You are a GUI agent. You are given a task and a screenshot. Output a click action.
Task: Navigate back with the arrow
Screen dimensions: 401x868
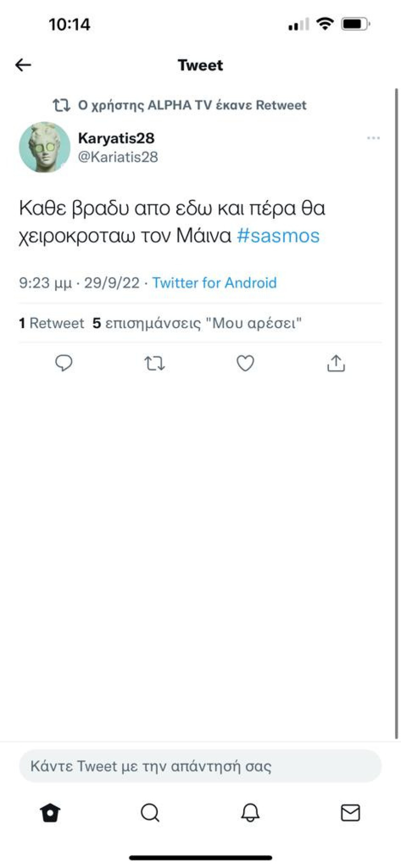pos(22,64)
